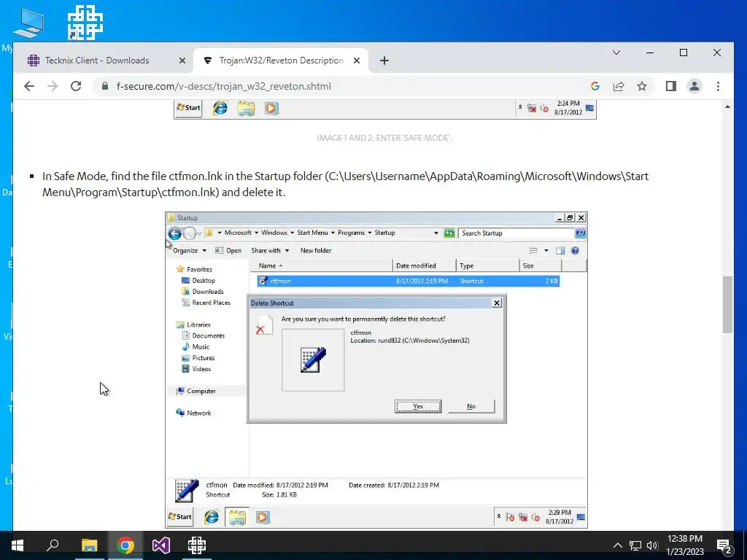Image resolution: width=747 pixels, height=560 pixels.
Task: Open the tab search dropdown chevron
Action: tap(616, 52)
